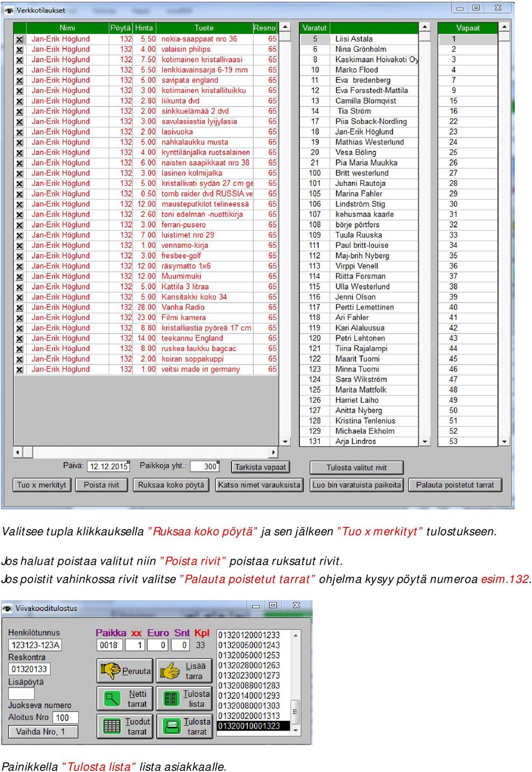The height and width of the screenshot is (772, 532).
Task: Uncheck the valaisin philips row checkbox
Action: [x=19, y=49]
